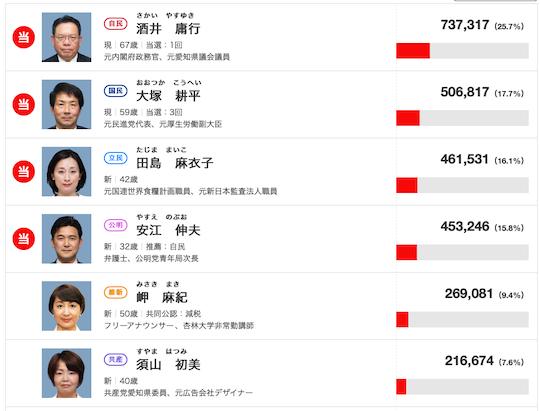
Task: Click the vote count 216,674
Action: (x=469, y=361)
